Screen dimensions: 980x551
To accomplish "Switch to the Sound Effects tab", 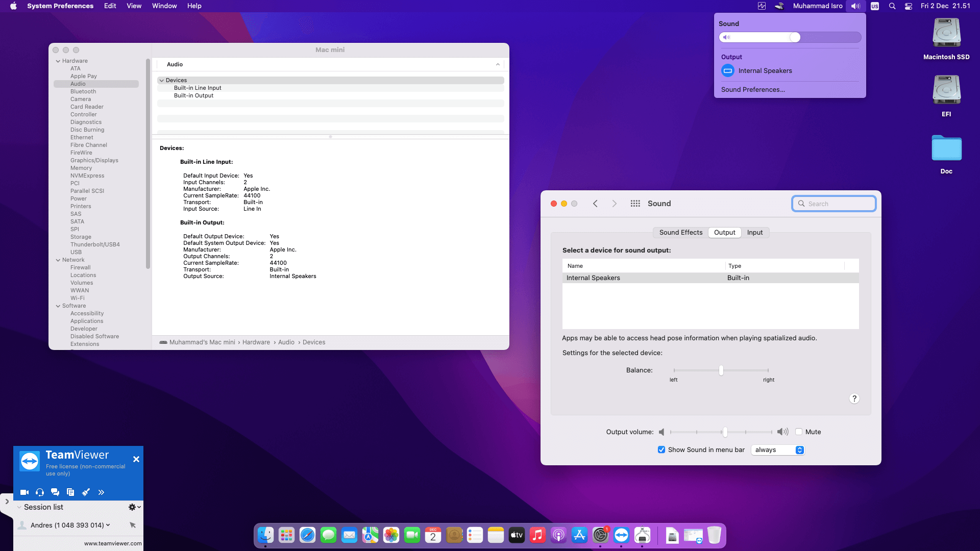I will [680, 233].
